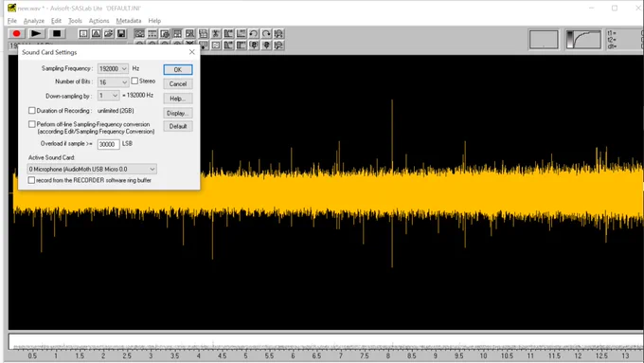
Task: Click the scissors cut icon in toolbar
Action: point(216,34)
